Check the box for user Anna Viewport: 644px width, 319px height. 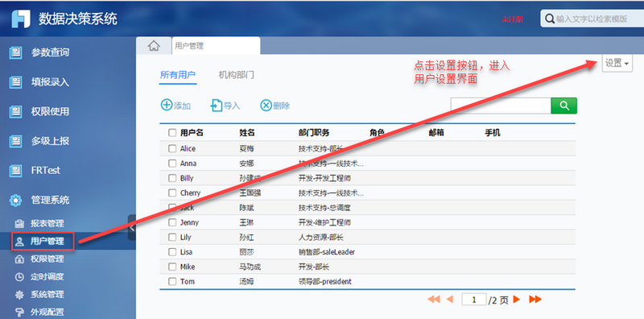pyautogui.click(x=172, y=164)
